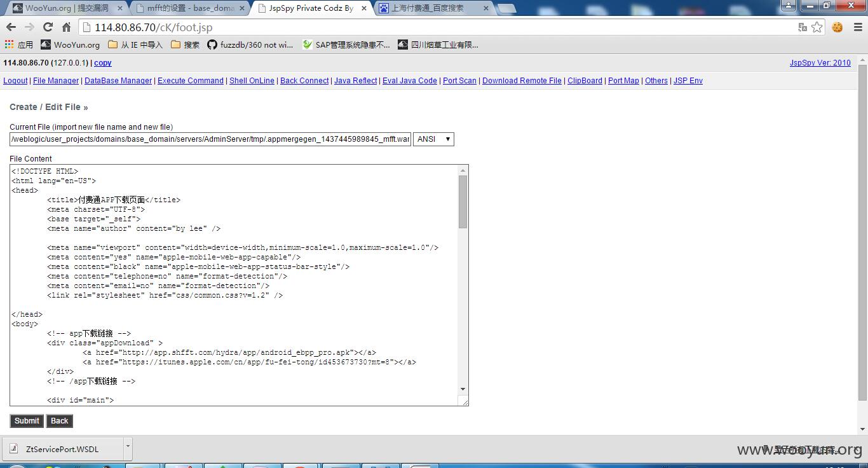Close the 上海付费通 Baidu tab
Image resolution: width=868 pixels, height=468 pixels.
[485, 8]
